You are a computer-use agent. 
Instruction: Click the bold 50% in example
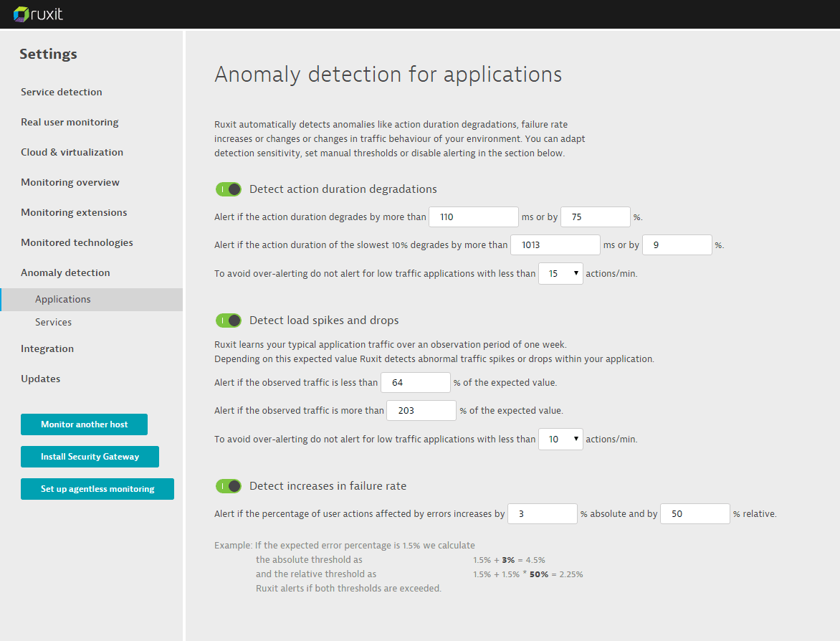coord(539,574)
